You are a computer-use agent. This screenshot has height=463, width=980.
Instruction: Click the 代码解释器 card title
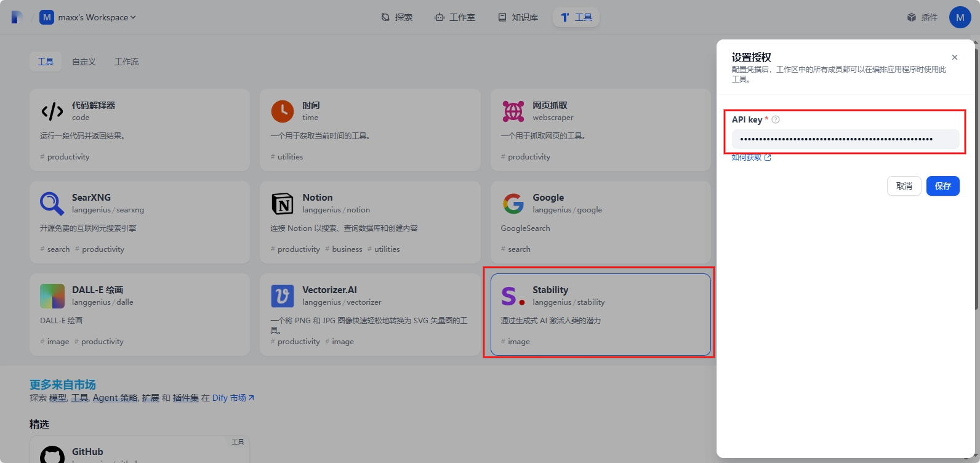(x=94, y=105)
